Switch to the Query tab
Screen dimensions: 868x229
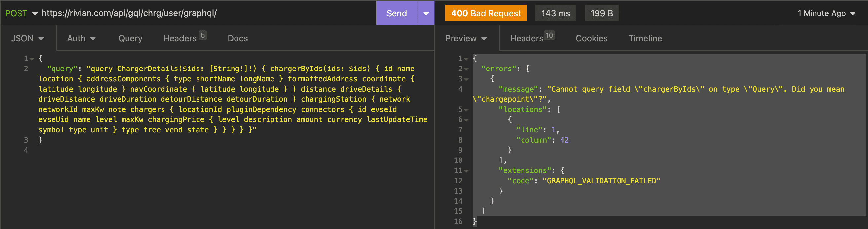pyautogui.click(x=130, y=38)
